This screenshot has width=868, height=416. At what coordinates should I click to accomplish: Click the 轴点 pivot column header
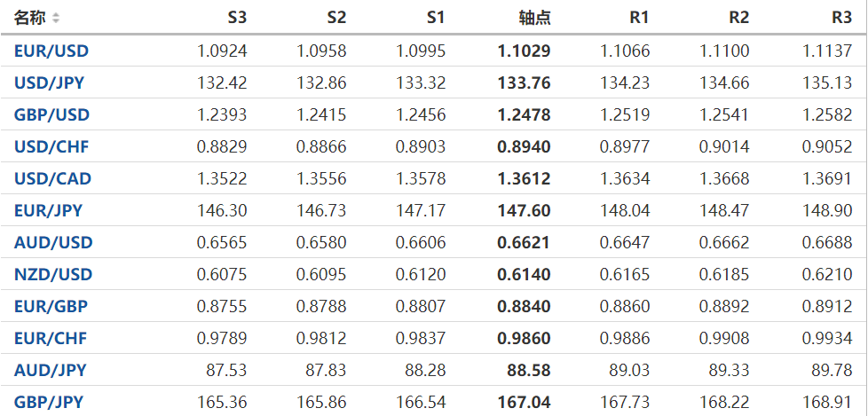(534, 18)
